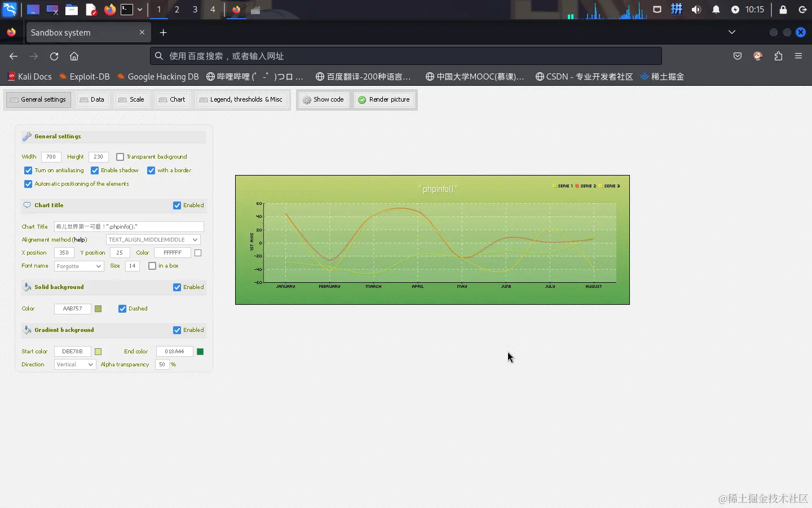Uncheck the Dashed checkbox
812x508 pixels.
click(x=122, y=309)
